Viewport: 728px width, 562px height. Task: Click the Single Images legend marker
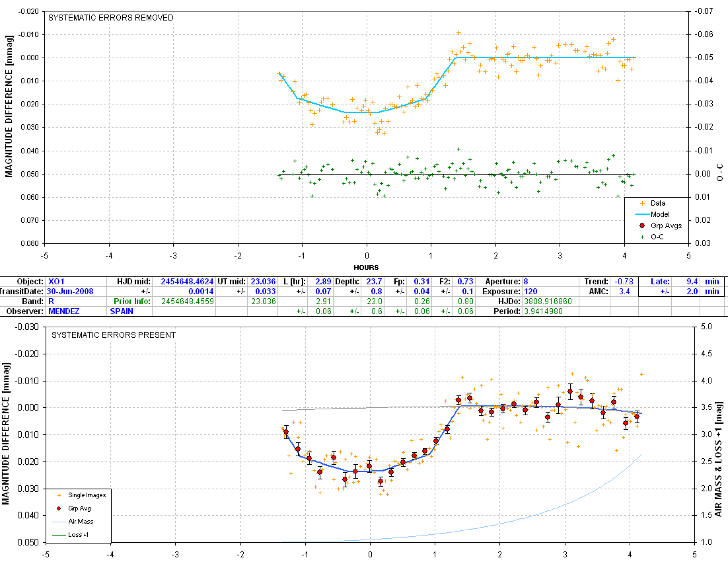click(59, 495)
